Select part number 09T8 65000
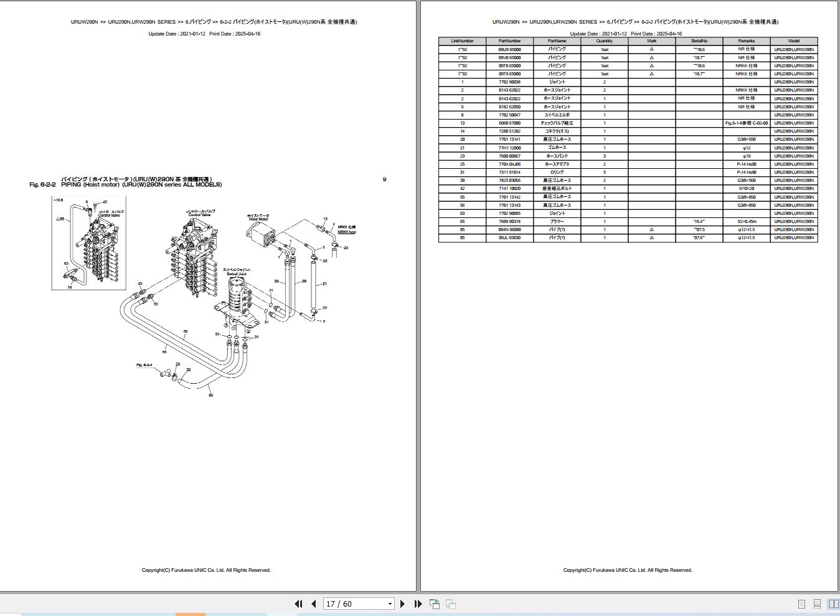This screenshot has height=616, width=840. [x=509, y=65]
